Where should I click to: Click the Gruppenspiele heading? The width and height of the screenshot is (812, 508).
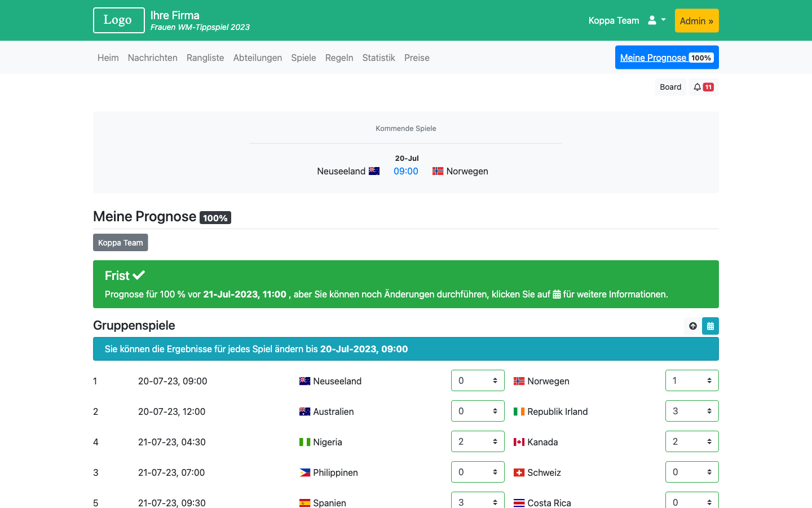pos(134,325)
